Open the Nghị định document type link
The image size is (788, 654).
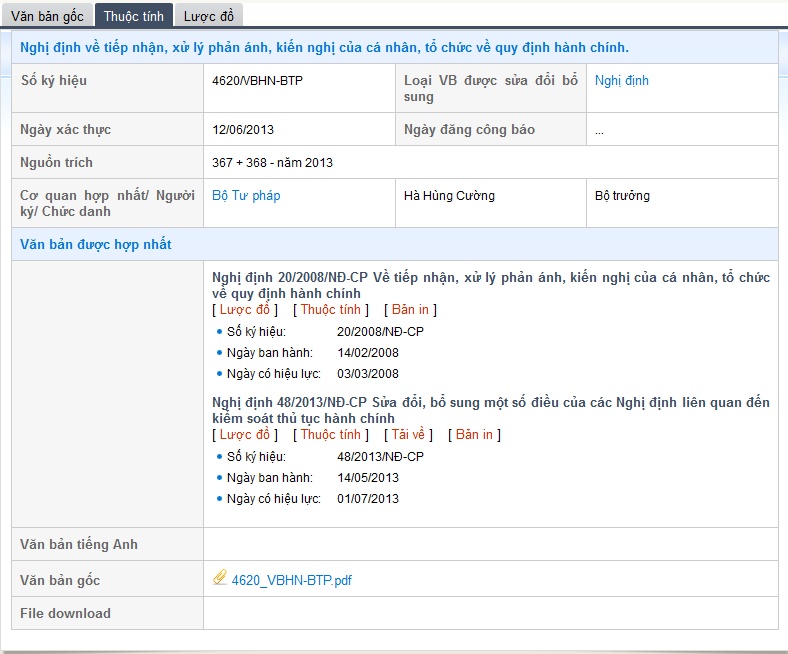(x=621, y=80)
